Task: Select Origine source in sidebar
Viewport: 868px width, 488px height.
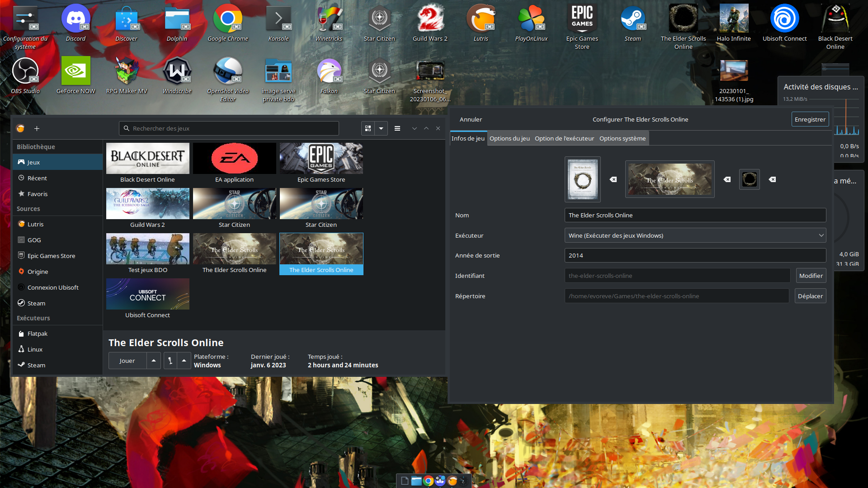Action: (57, 272)
